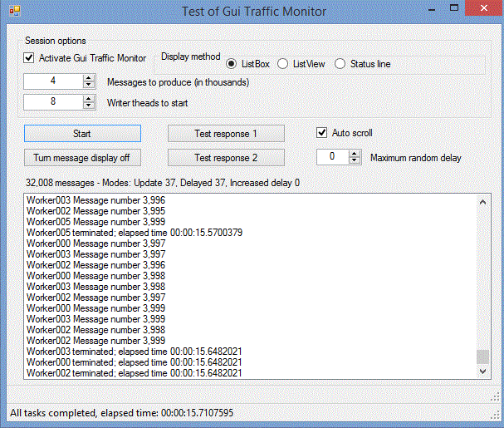Click the status bar resize grip
Image resolution: width=504 pixels, height=428 pixels.
pos(495,416)
